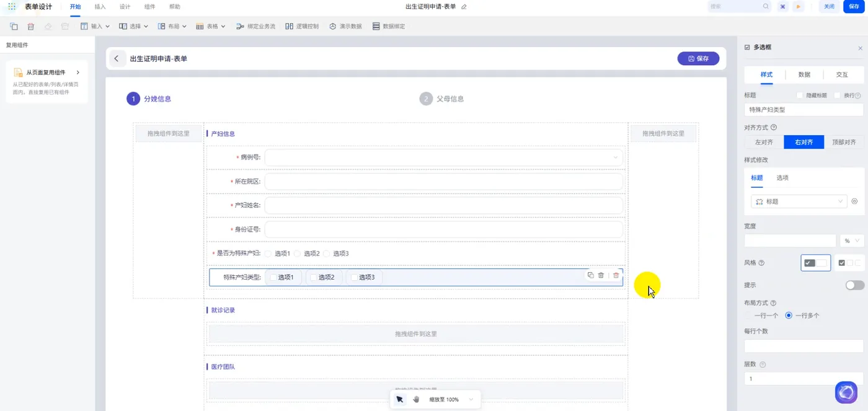Check the 隐藏标题 checkbox
The width and height of the screenshot is (868, 411).
(x=800, y=95)
